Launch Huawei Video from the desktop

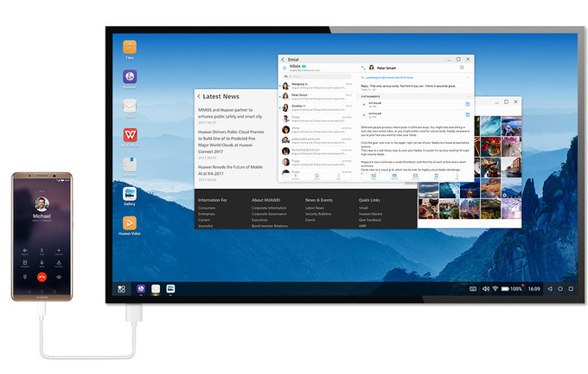pos(130,223)
